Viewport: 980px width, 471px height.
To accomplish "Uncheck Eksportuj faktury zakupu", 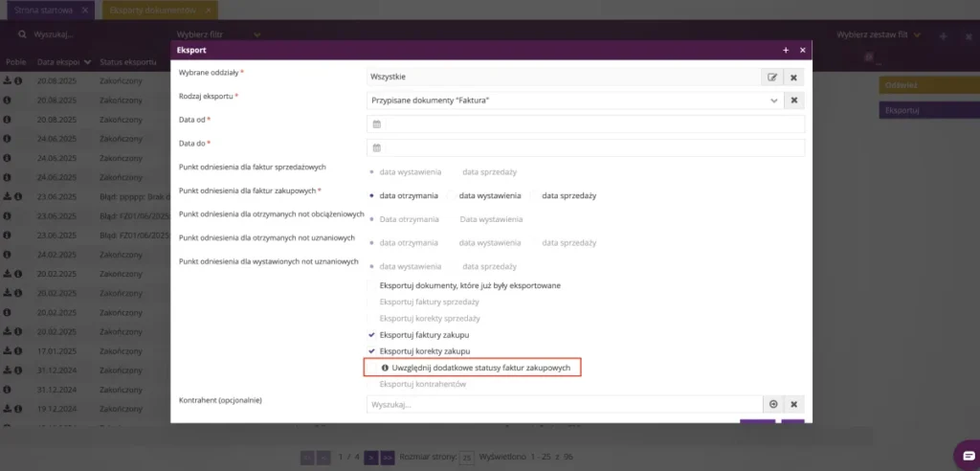I will [x=372, y=335].
